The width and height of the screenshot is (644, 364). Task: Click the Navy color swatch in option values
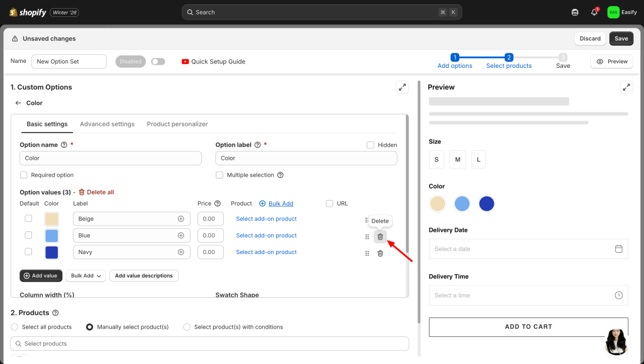tap(52, 252)
